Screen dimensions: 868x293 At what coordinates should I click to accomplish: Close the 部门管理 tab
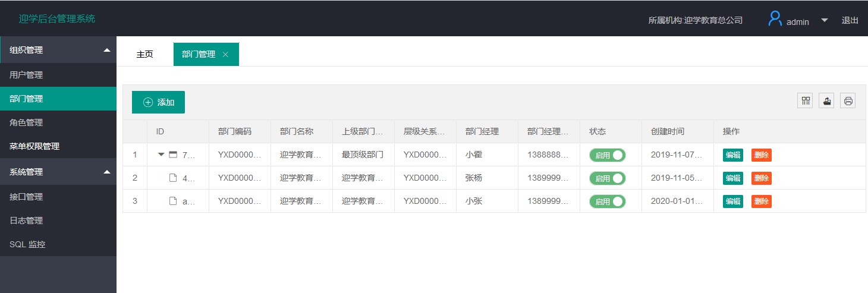(x=225, y=54)
